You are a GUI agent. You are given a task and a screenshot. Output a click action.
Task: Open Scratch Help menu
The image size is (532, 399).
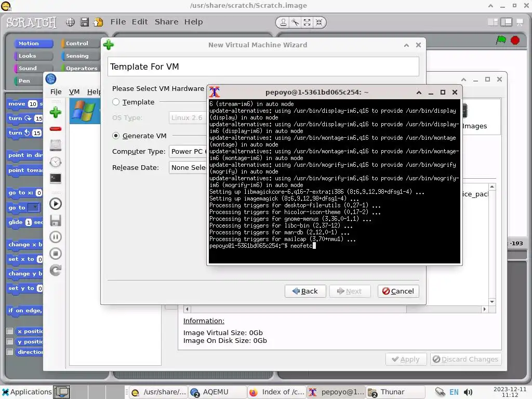[x=193, y=22]
